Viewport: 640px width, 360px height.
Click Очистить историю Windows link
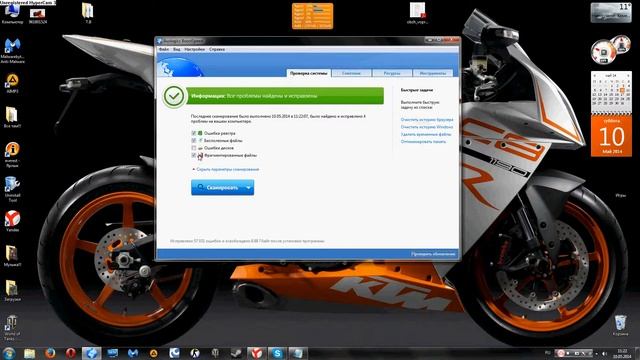pos(427,127)
